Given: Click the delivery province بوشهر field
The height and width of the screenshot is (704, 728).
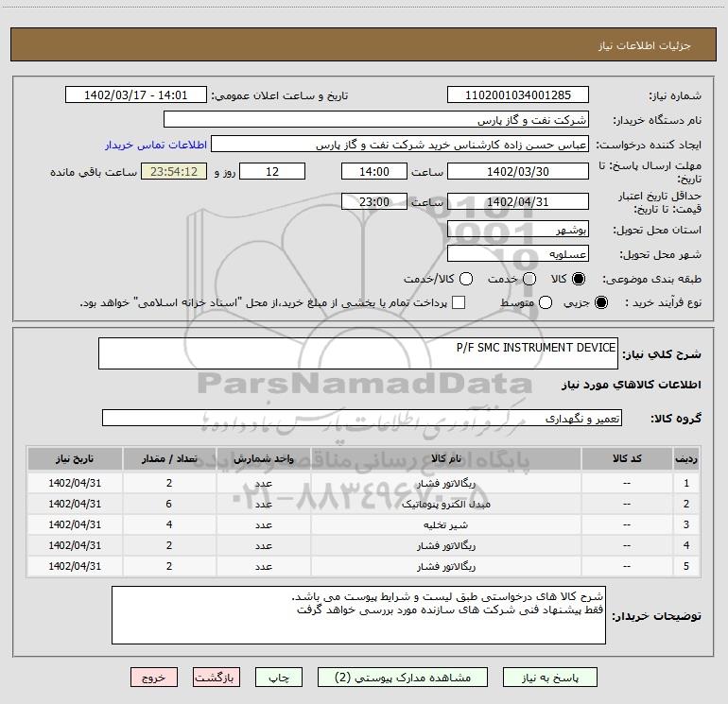Looking at the screenshot, I should point(518,229).
